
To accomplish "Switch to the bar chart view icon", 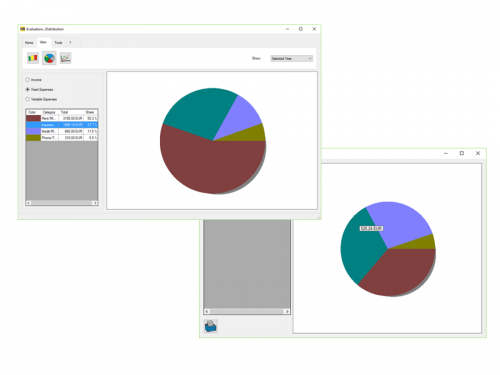I will 33,58.
